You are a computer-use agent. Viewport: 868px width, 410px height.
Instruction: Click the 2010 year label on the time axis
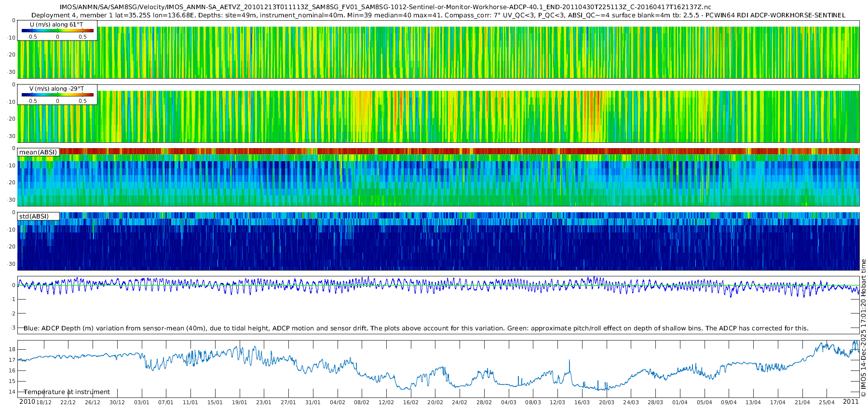pyautogui.click(x=27, y=402)
